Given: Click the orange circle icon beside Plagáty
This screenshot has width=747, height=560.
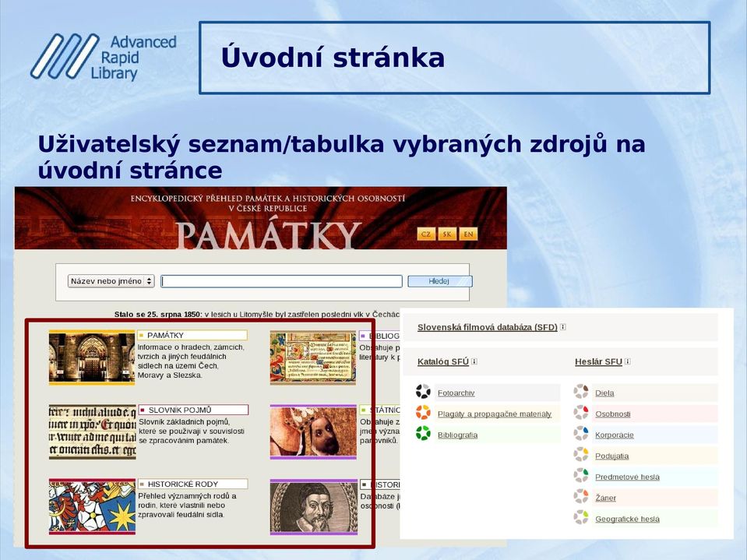Looking at the screenshot, I should pos(423,412).
